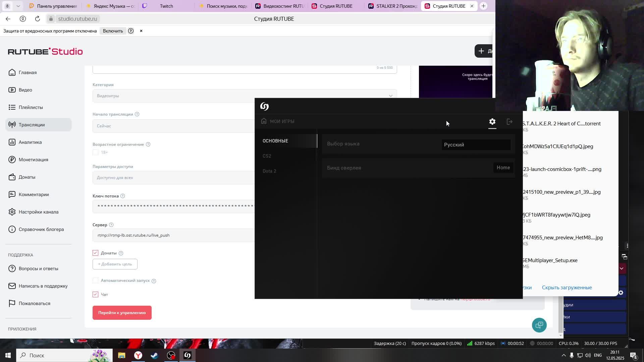
Task: Open the support chat bubble button
Action: (x=539, y=325)
